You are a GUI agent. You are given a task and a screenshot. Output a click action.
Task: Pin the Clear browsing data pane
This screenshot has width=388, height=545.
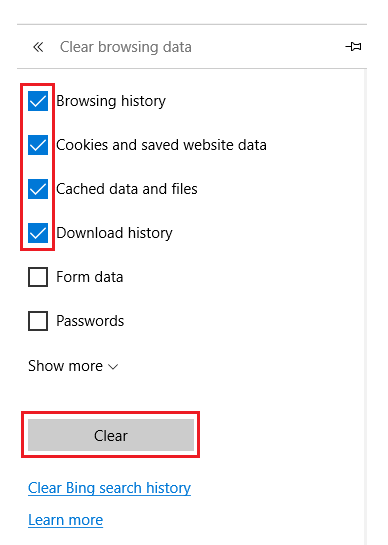tap(353, 46)
